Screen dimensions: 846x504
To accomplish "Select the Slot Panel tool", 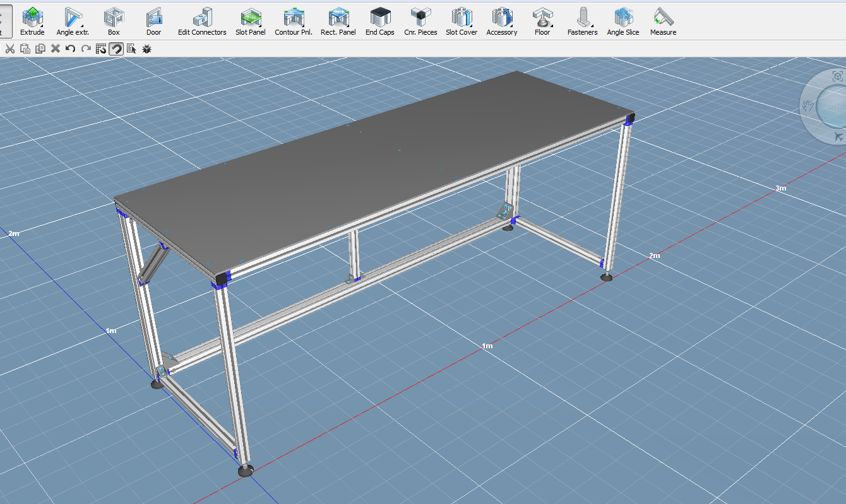I will [251, 20].
